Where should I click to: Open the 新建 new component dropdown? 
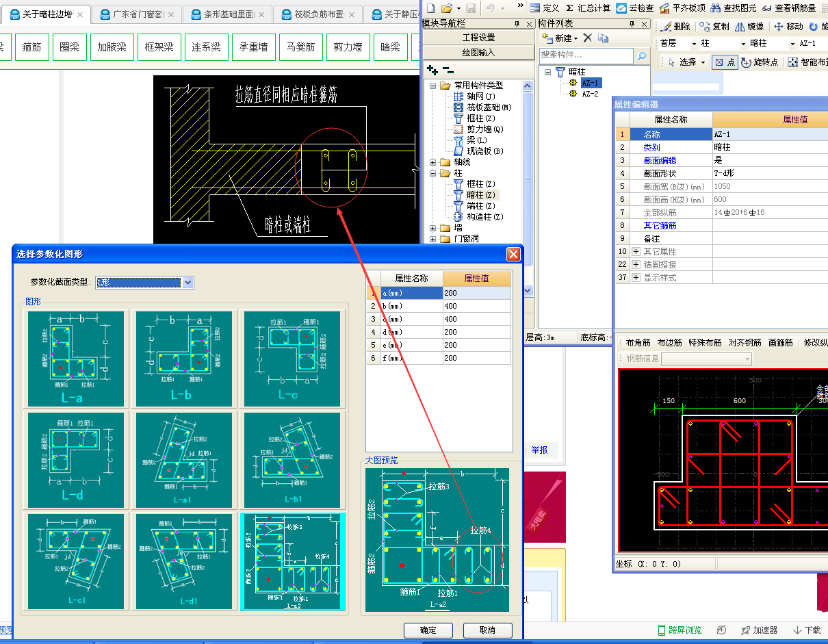point(575,38)
